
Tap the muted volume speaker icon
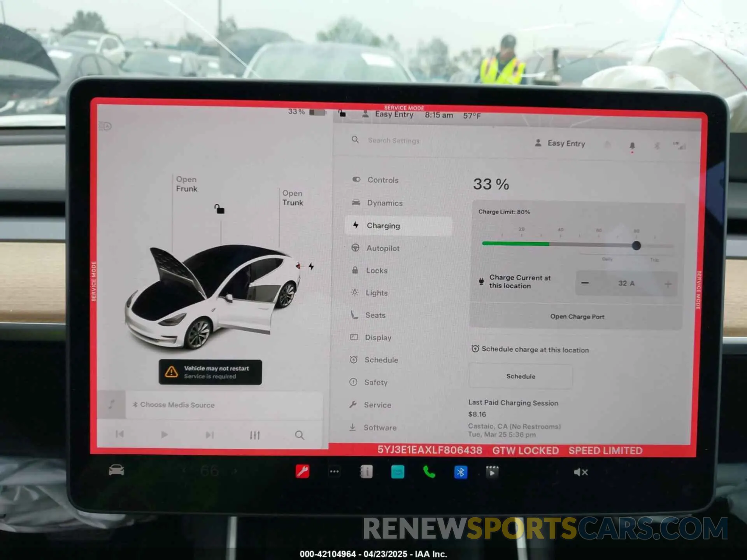pos(580,472)
